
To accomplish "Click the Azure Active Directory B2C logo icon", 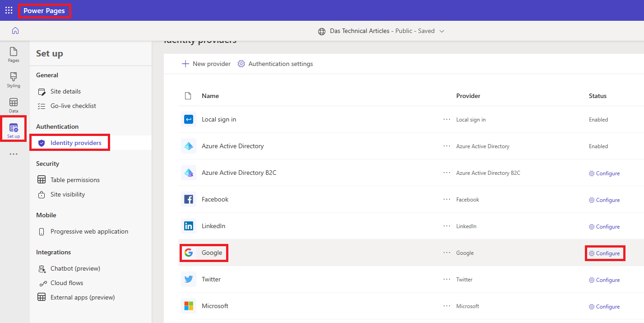I will click(189, 173).
